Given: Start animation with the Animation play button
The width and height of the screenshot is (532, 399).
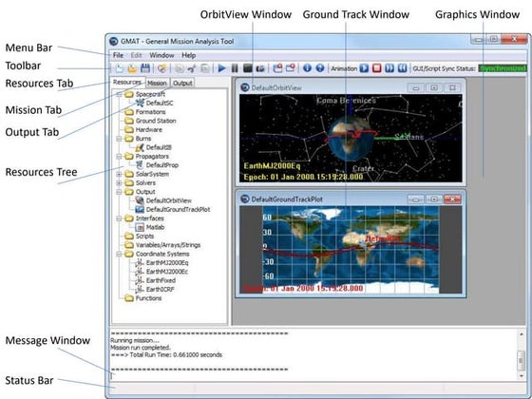Looking at the screenshot, I should click(364, 68).
